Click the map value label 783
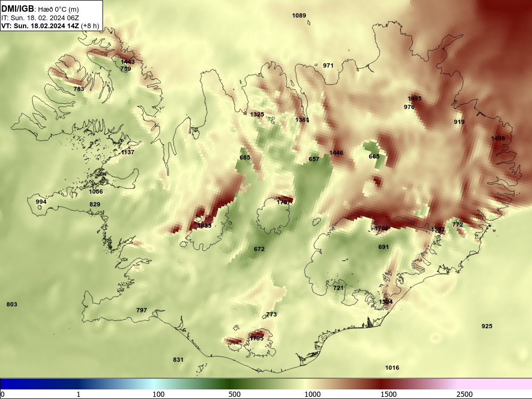The width and height of the screenshot is (532, 399). click(79, 89)
